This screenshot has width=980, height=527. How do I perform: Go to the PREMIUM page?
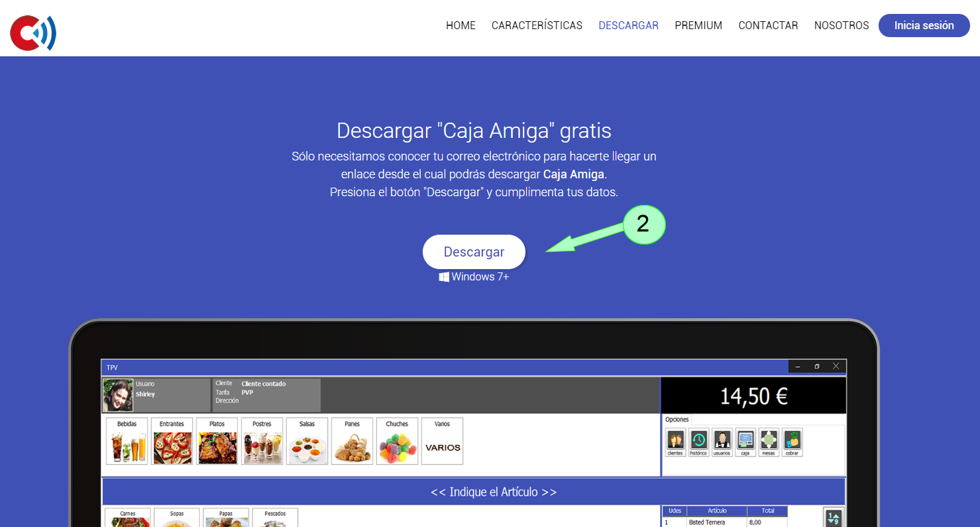pos(698,25)
